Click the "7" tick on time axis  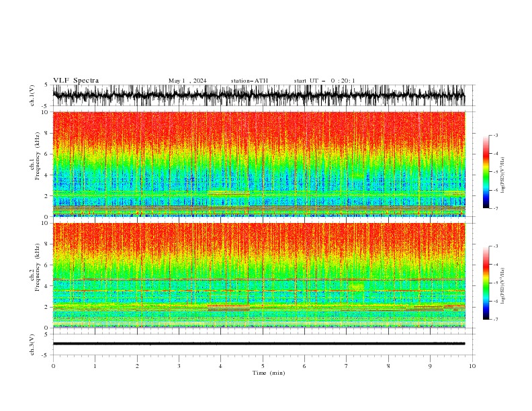click(347, 366)
